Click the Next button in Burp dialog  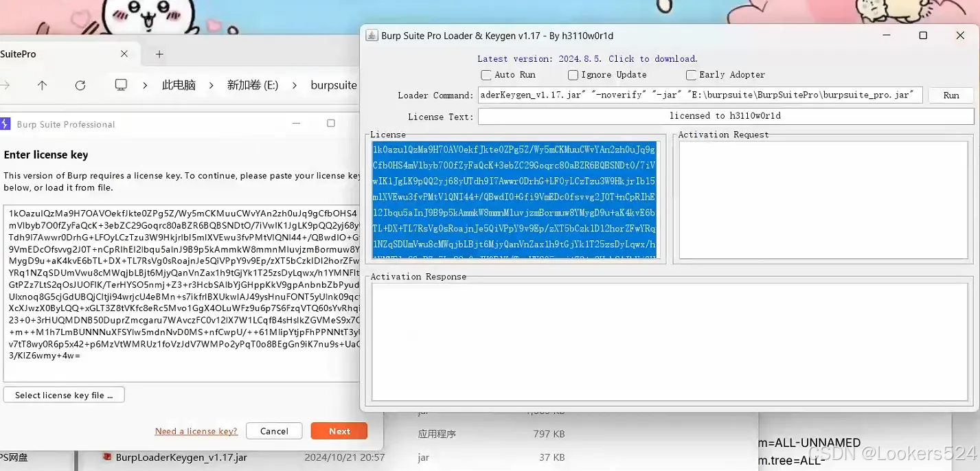point(339,431)
